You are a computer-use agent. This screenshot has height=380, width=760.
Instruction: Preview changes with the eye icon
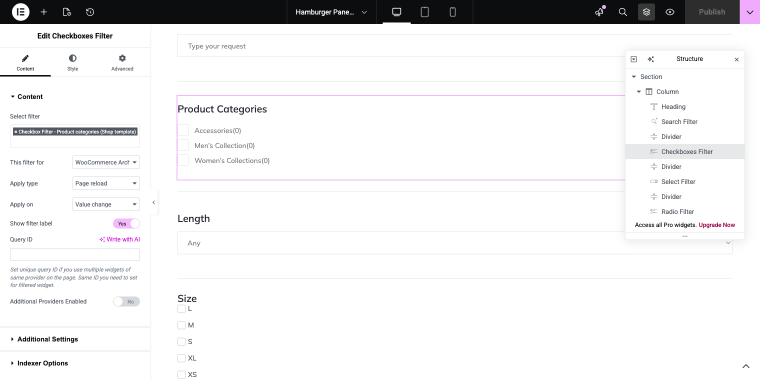[670, 12]
